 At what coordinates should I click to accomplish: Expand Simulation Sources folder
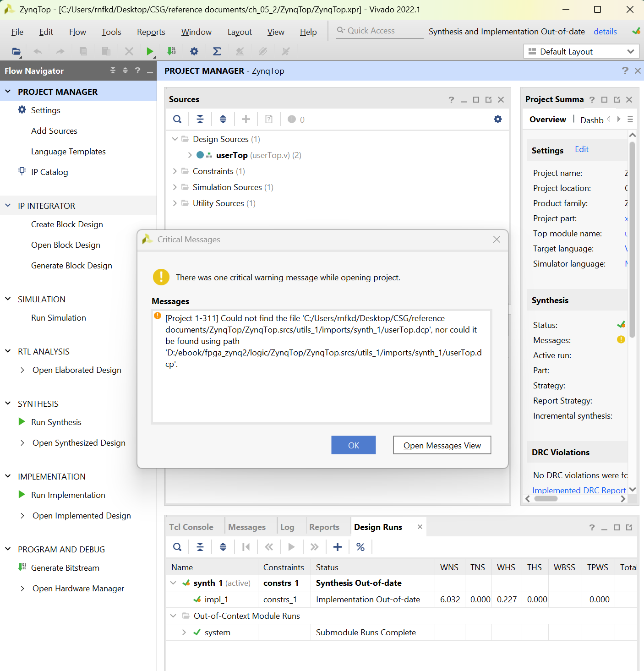pos(175,187)
